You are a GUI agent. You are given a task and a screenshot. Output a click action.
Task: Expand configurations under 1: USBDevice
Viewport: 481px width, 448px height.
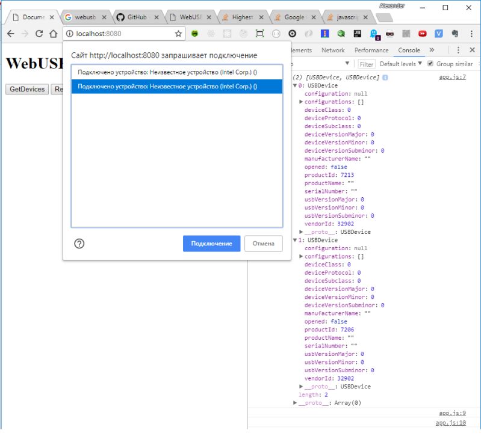click(x=301, y=257)
